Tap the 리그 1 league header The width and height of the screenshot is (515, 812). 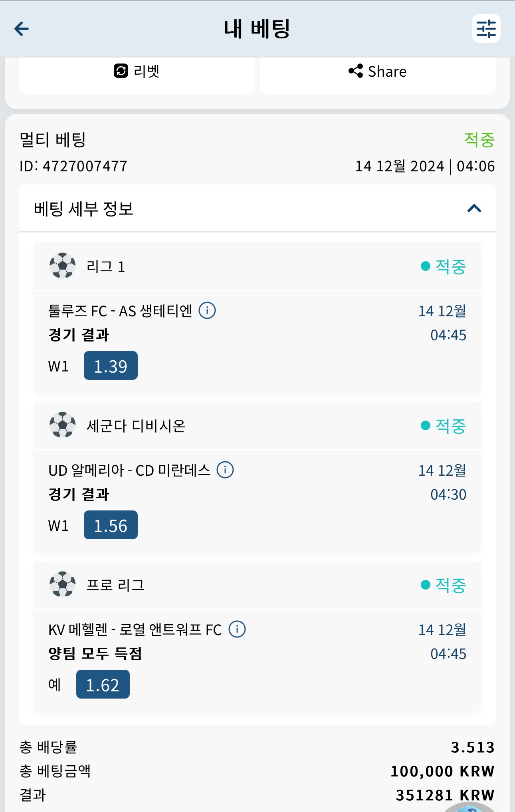106,266
